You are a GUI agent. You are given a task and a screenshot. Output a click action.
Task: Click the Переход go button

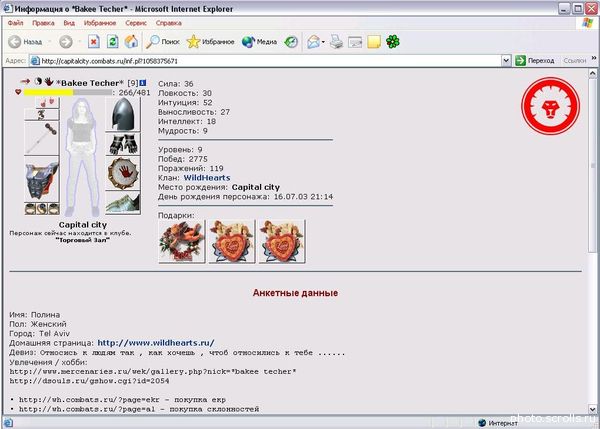(535, 60)
